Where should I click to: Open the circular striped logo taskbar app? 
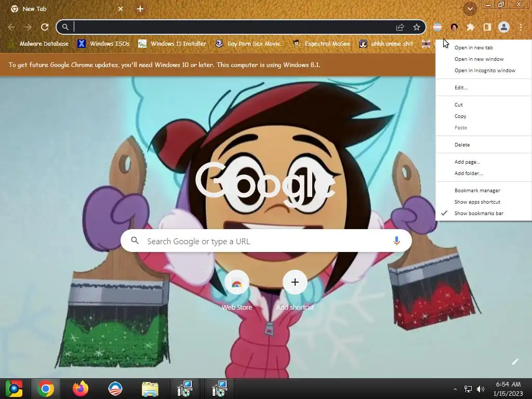(115, 389)
